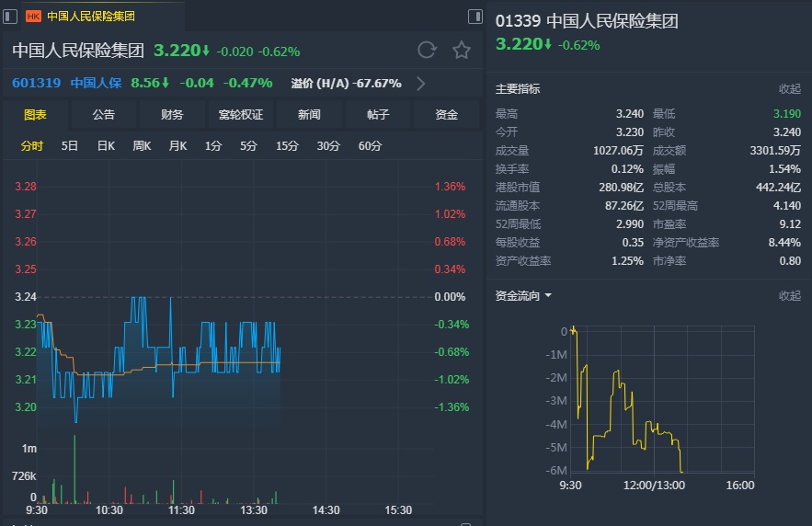Toggle the left sidebar panel icon
812x526 pixels.
pyautogui.click(x=10, y=17)
